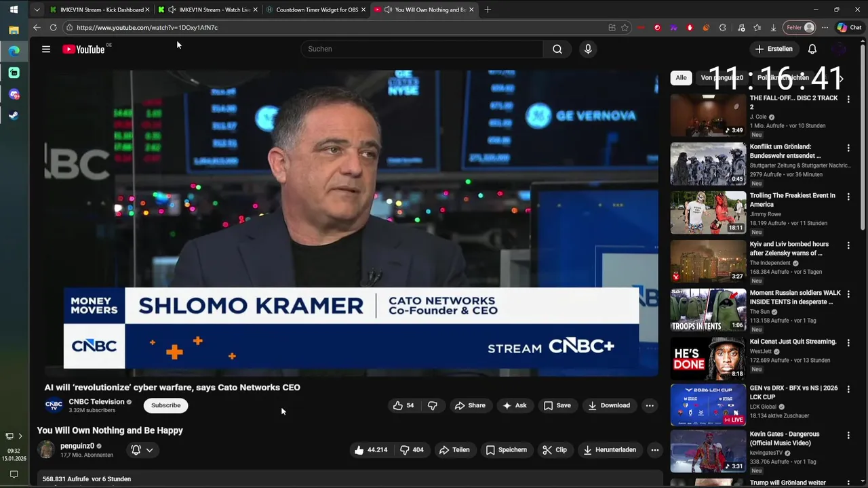
Task: Switch to IMKEV1N Stream Watch Live tab
Action: (x=207, y=9)
